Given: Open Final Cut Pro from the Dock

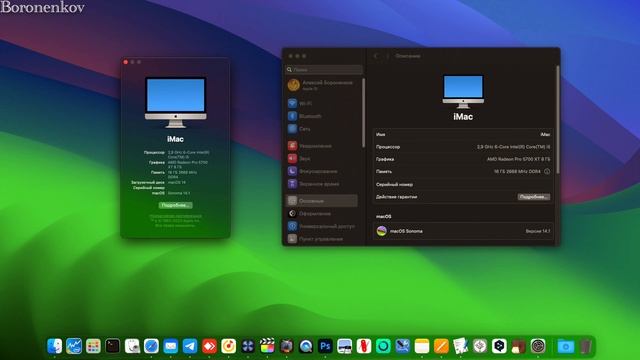Looking at the screenshot, I should click(x=267, y=347).
